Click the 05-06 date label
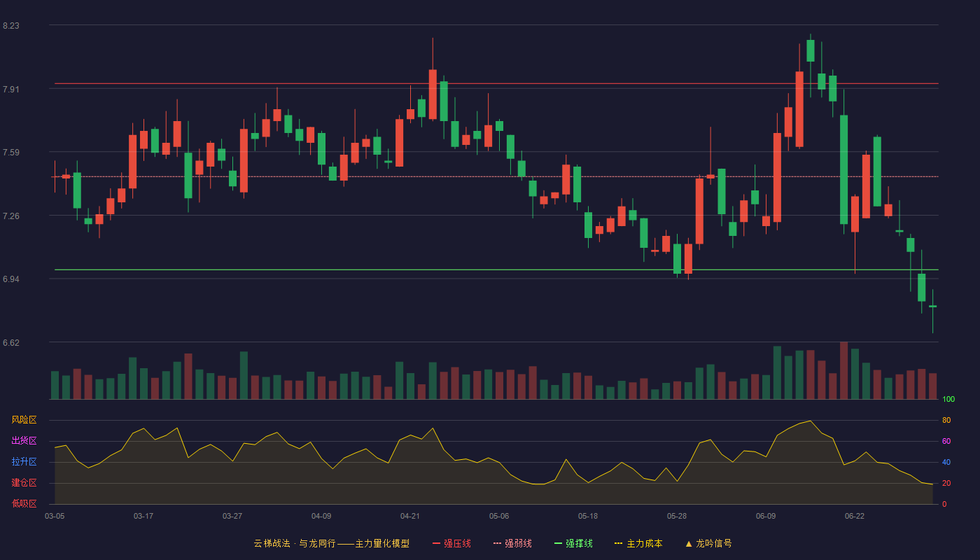 tap(499, 516)
